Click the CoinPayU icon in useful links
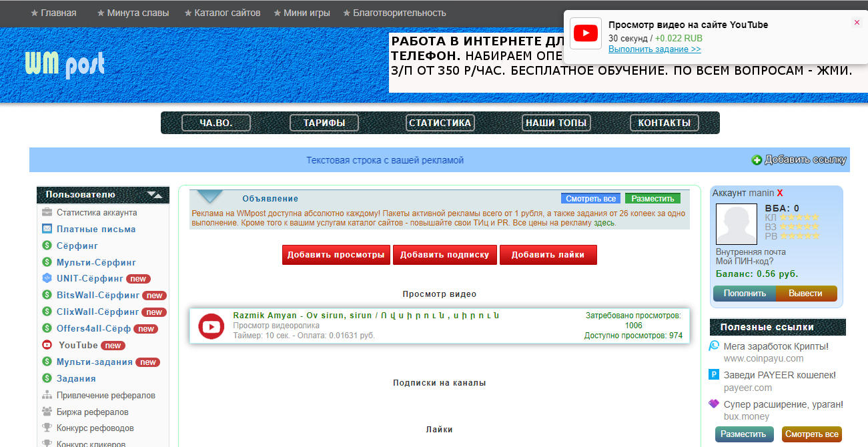This screenshot has height=447, width=868. click(714, 346)
